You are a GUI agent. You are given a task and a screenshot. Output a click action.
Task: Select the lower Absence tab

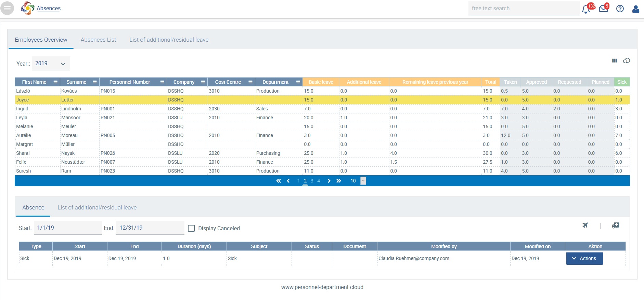tap(33, 207)
